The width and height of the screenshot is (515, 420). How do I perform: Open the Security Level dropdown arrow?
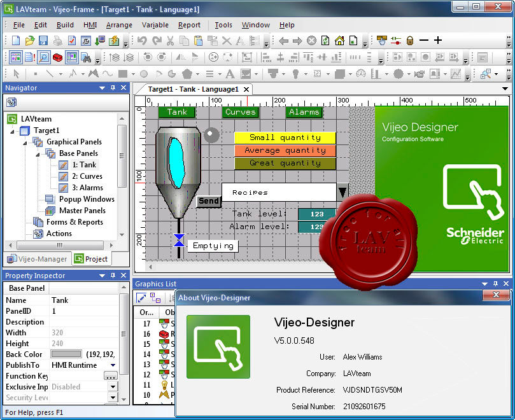(113, 398)
